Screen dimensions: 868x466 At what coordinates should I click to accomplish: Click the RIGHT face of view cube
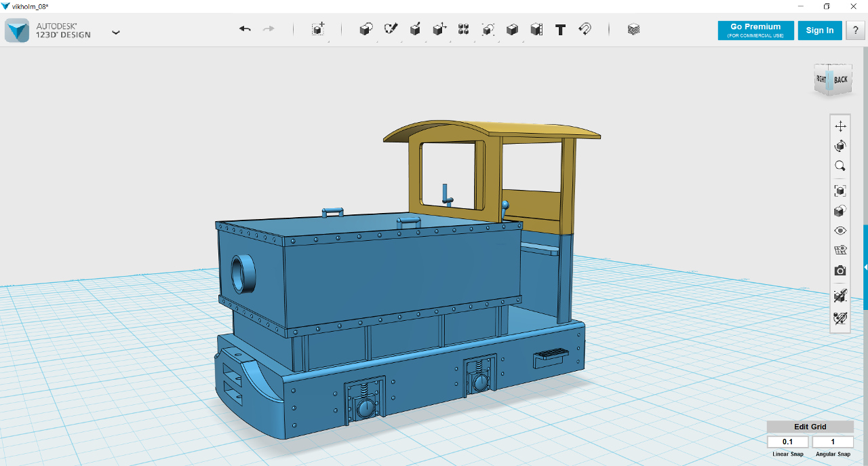click(x=821, y=79)
